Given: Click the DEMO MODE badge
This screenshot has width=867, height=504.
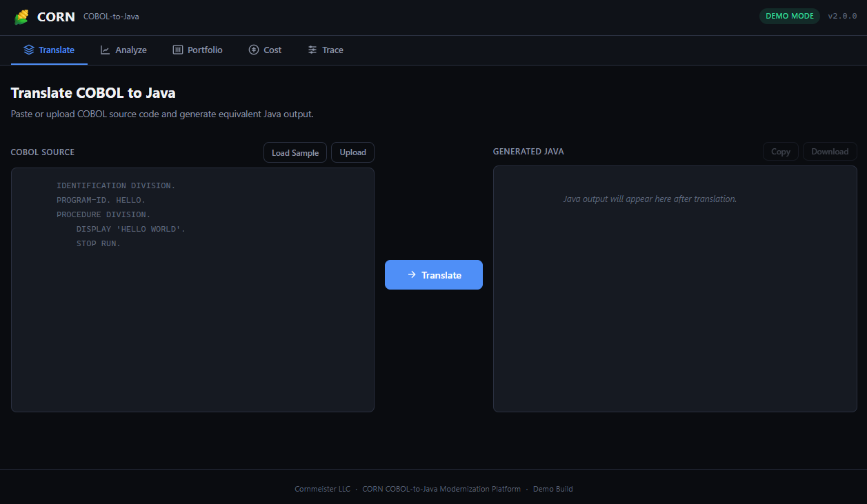Looking at the screenshot, I should pos(789,15).
